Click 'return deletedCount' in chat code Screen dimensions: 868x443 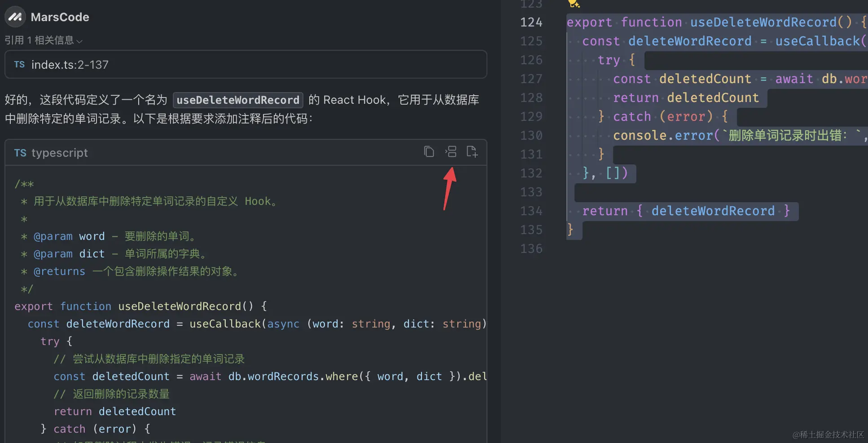[115, 412]
